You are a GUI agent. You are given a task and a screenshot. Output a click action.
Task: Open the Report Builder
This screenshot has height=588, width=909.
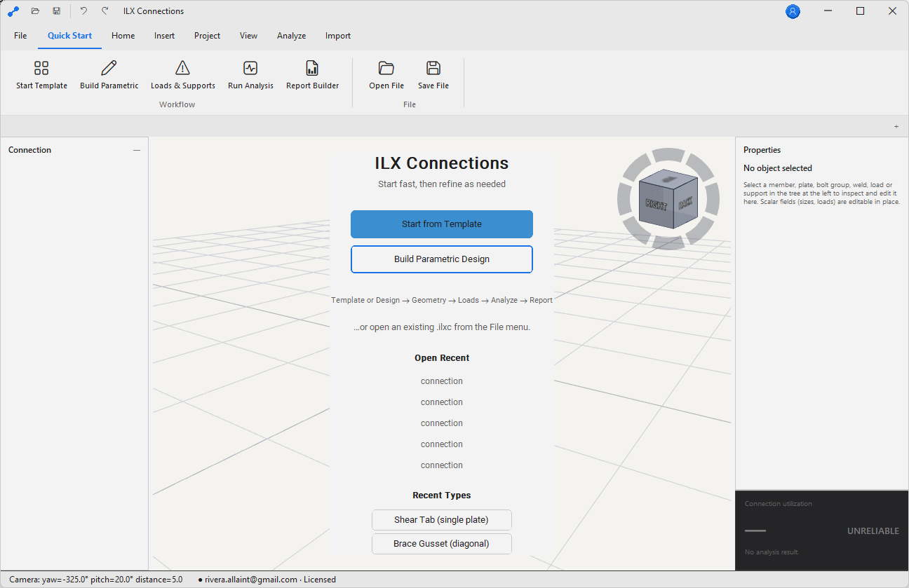tap(312, 76)
